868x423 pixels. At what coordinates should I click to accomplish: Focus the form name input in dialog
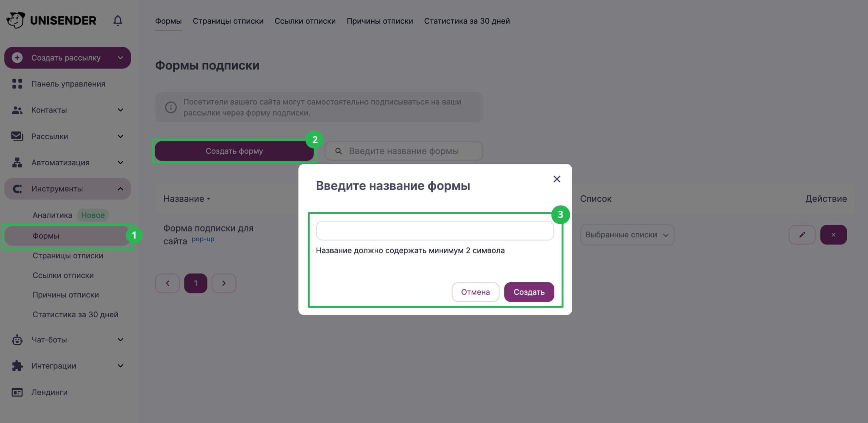pyautogui.click(x=435, y=231)
